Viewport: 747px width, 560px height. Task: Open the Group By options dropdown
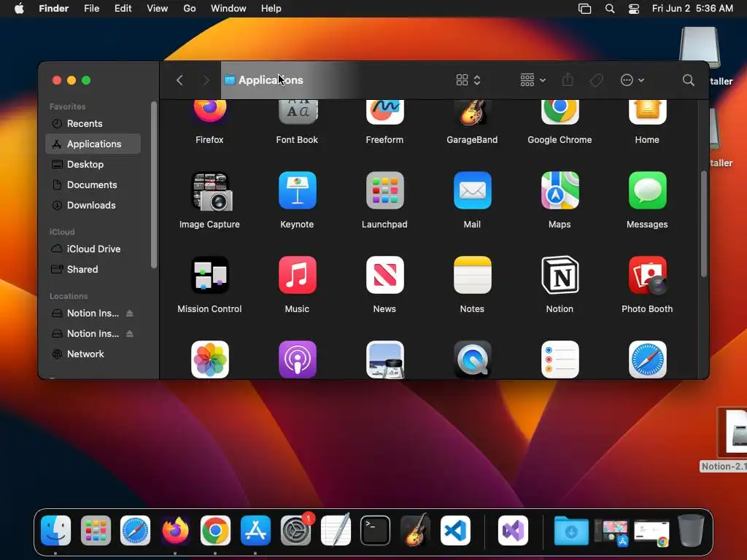point(533,80)
